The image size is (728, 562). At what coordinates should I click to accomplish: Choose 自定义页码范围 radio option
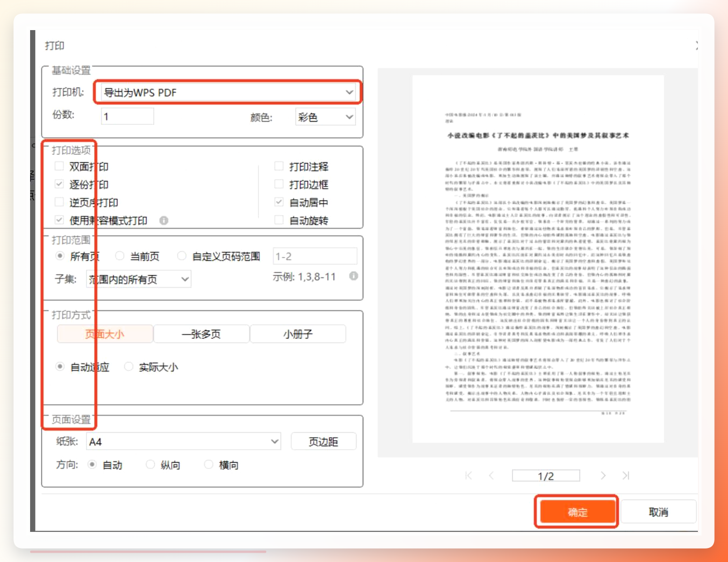pos(182,256)
